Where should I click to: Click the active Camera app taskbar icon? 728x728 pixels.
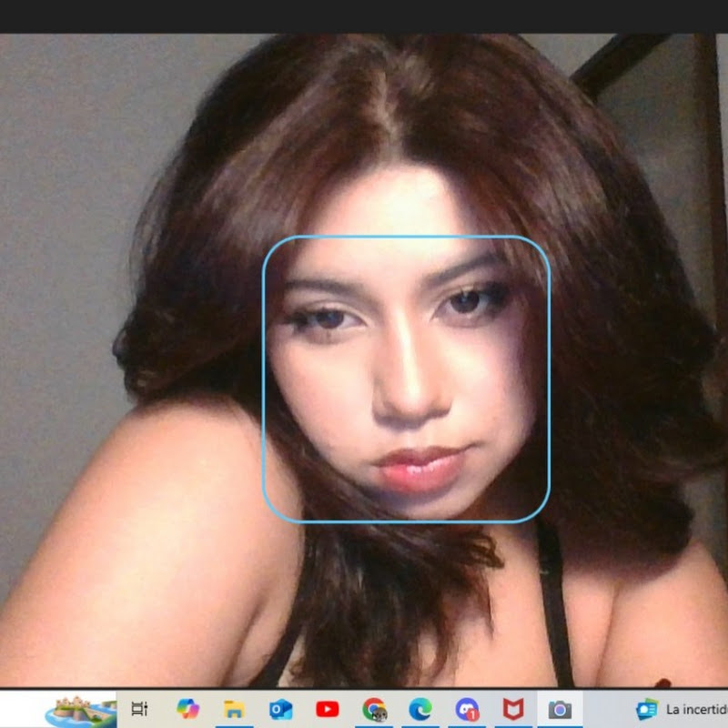click(x=559, y=709)
